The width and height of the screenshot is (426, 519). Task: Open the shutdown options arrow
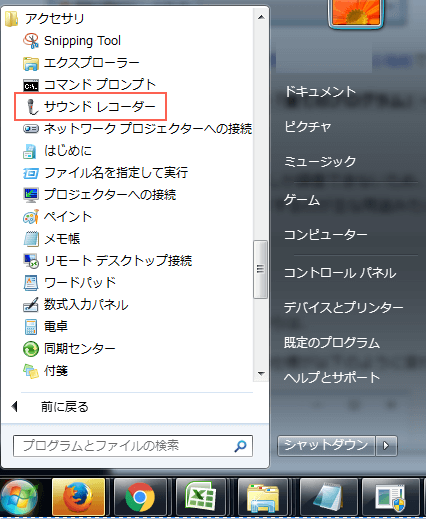386,446
